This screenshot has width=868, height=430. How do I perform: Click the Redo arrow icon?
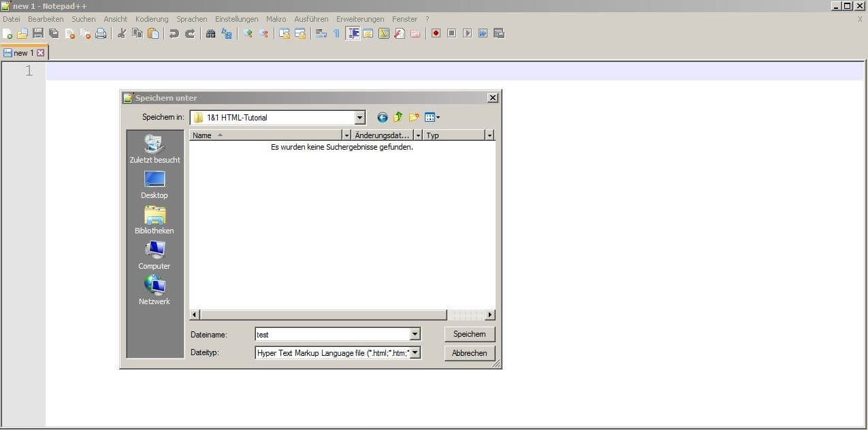190,33
